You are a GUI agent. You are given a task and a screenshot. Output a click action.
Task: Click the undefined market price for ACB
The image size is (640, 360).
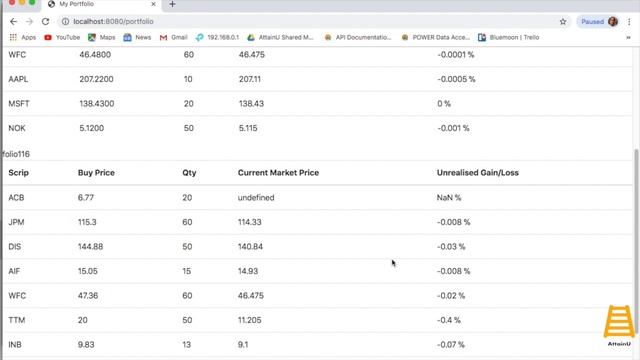(x=256, y=198)
